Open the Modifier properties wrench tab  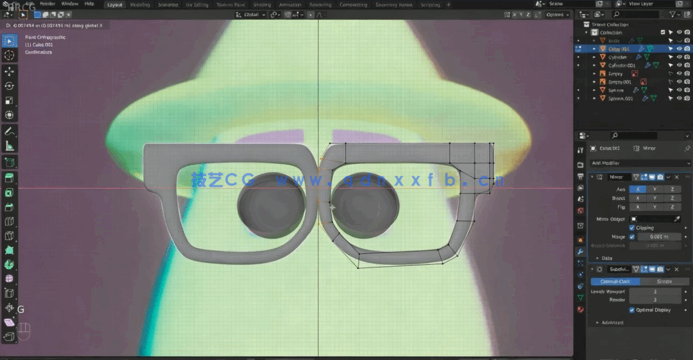[x=580, y=252]
